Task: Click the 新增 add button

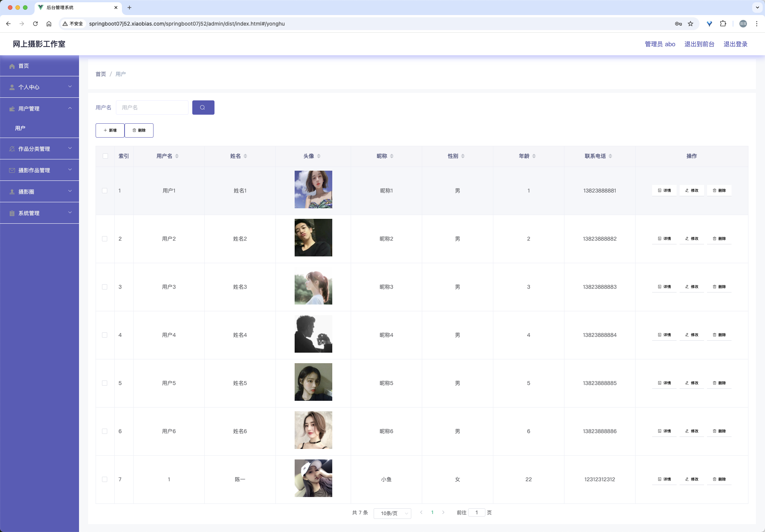Action: click(x=110, y=130)
